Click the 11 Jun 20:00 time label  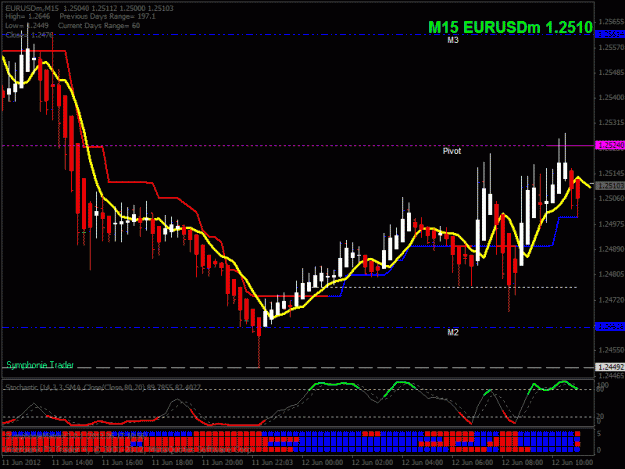[222, 462]
